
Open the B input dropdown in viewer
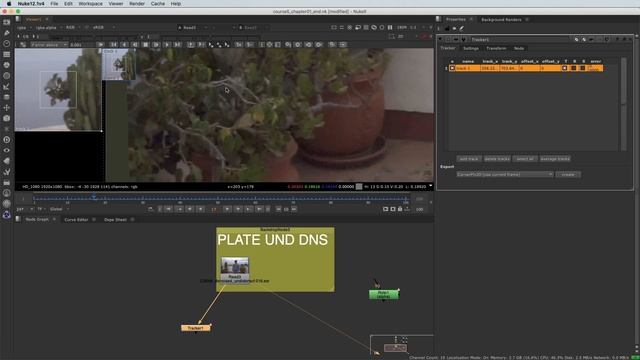pyautogui.click(x=253, y=27)
